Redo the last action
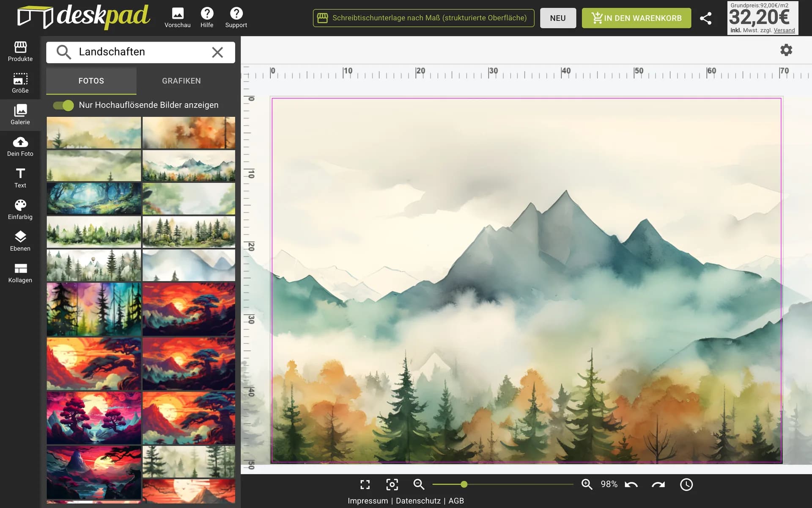 coord(658,484)
